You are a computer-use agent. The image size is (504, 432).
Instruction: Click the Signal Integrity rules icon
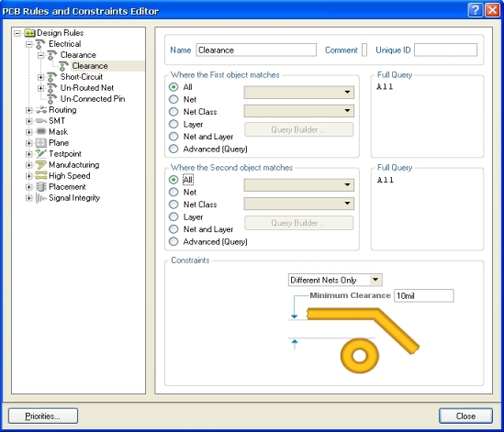pyautogui.click(x=40, y=198)
